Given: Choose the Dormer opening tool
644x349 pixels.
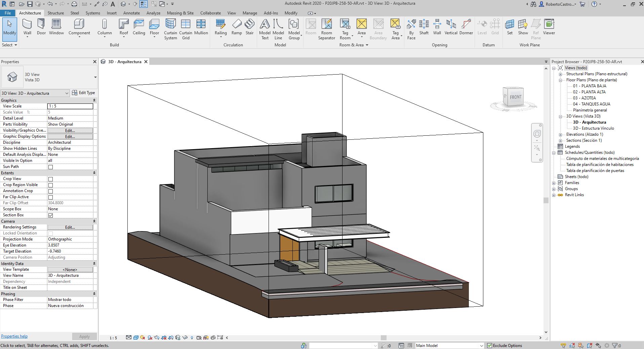Looking at the screenshot, I should click(466, 27).
